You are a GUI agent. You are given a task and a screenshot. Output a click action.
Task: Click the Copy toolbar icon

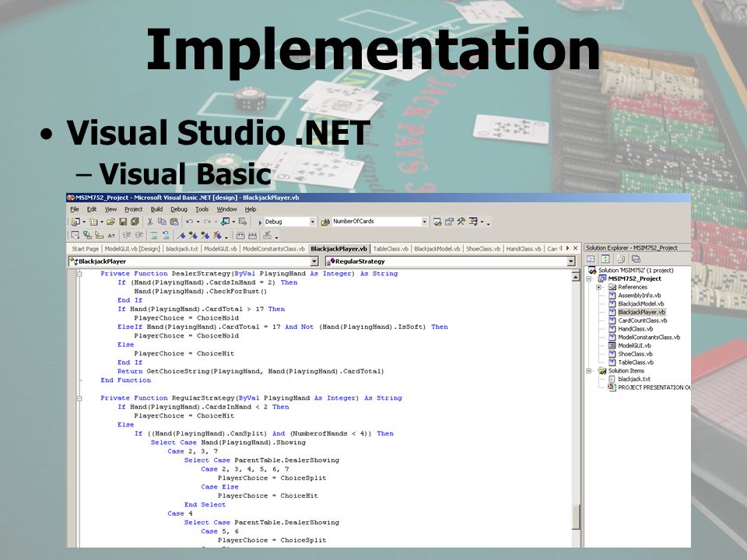point(162,222)
